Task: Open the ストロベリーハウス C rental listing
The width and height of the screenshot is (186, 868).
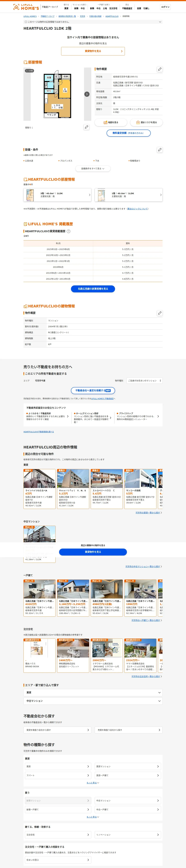Action: [x=107, y=489]
